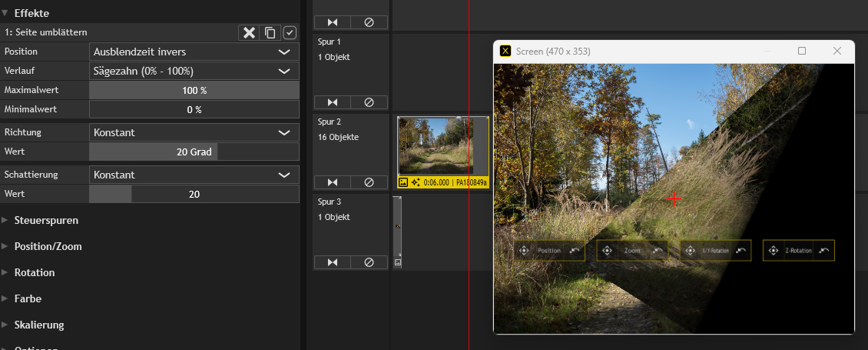Toggle the circle-slash button on track above Spur 1

click(x=369, y=22)
